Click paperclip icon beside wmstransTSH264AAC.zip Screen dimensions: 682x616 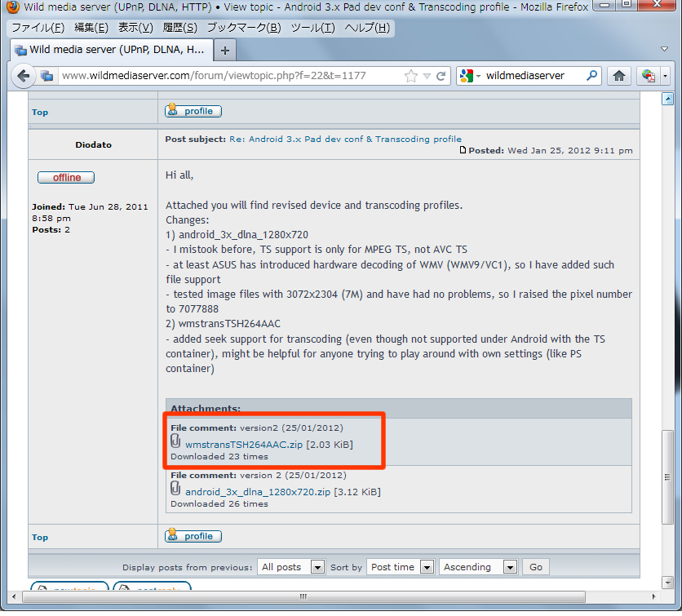175,441
